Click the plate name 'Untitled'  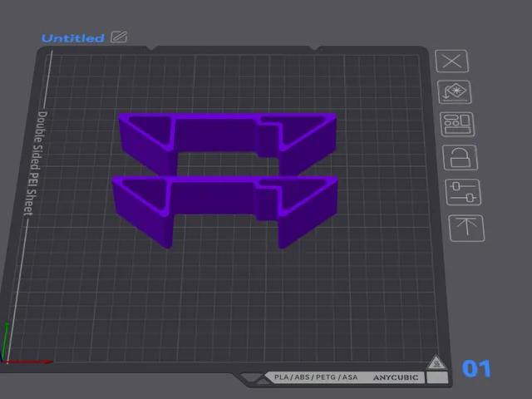[73, 38]
